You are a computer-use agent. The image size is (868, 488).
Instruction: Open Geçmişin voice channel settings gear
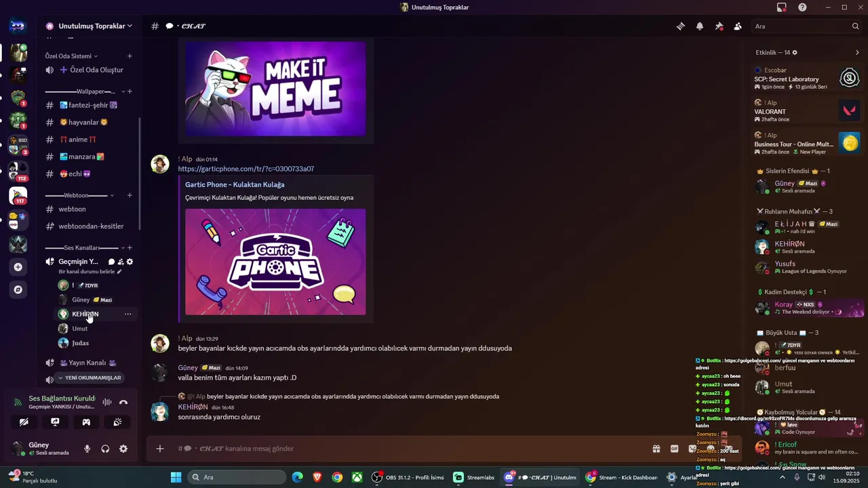130,262
